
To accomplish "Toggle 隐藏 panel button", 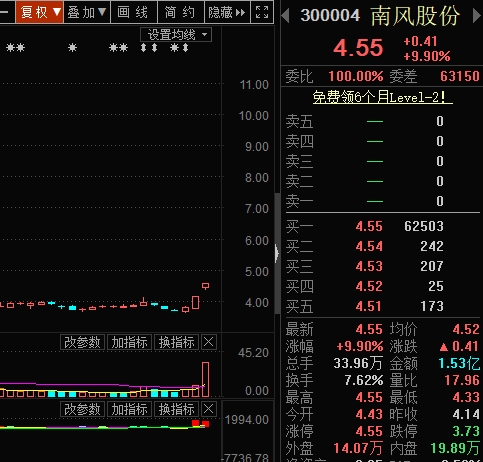I will coord(227,12).
